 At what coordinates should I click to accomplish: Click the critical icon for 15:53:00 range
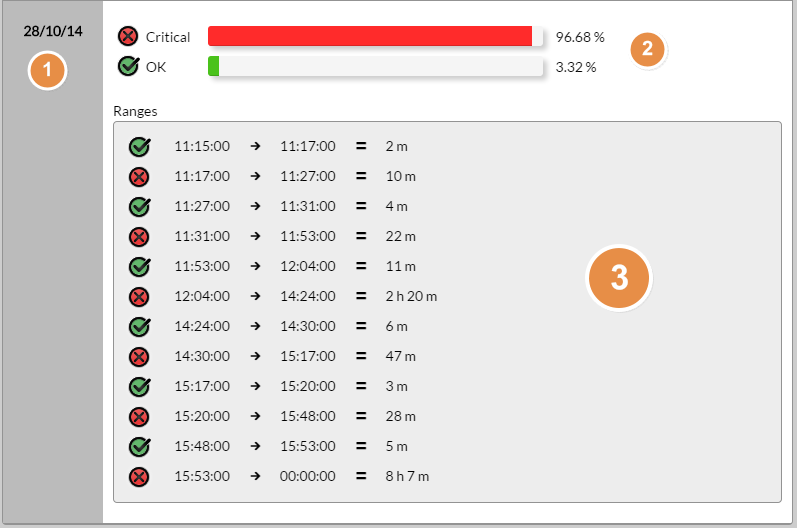139,476
